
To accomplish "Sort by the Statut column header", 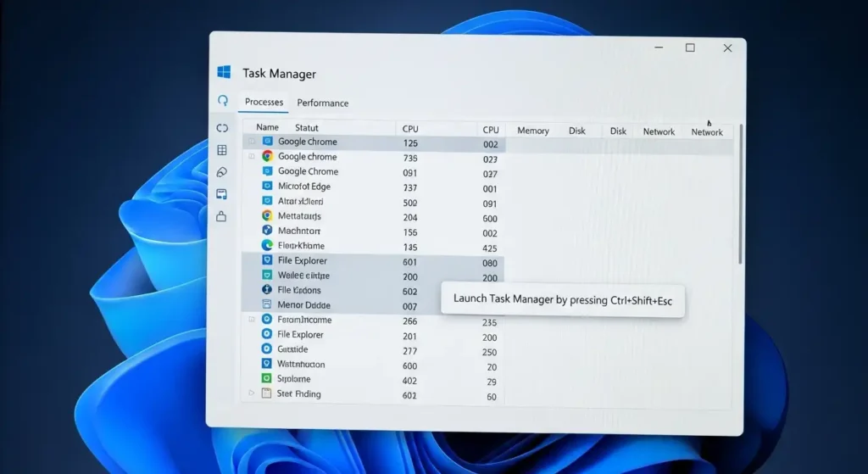I will [307, 128].
